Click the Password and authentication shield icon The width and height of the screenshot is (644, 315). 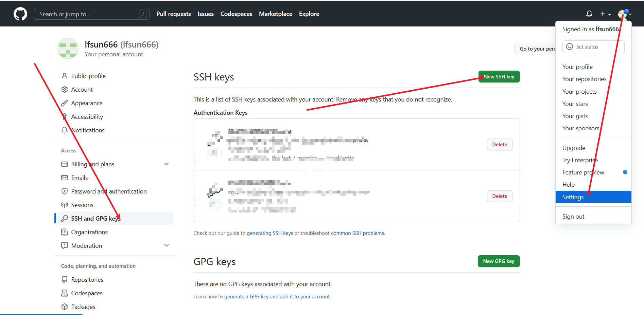pyautogui.click(x=65, y=191)
